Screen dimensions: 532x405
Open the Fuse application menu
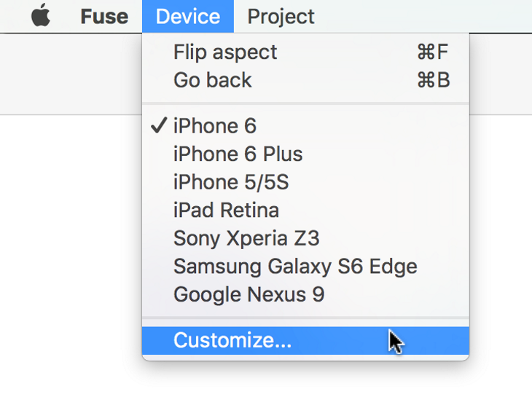click(x=104, y=16)
